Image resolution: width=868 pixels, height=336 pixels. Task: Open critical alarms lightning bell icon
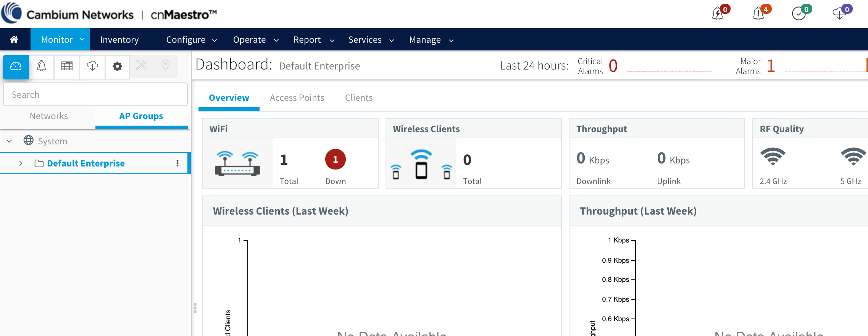tap(718, 13)
